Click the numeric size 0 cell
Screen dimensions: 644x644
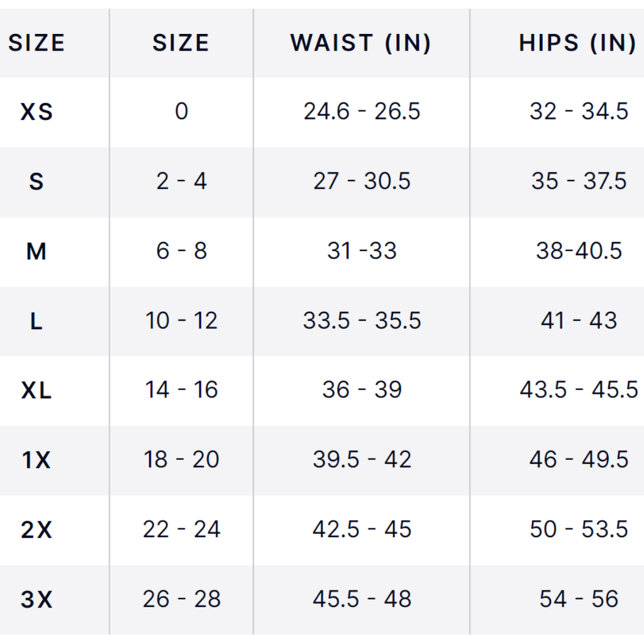coord(181,112)
